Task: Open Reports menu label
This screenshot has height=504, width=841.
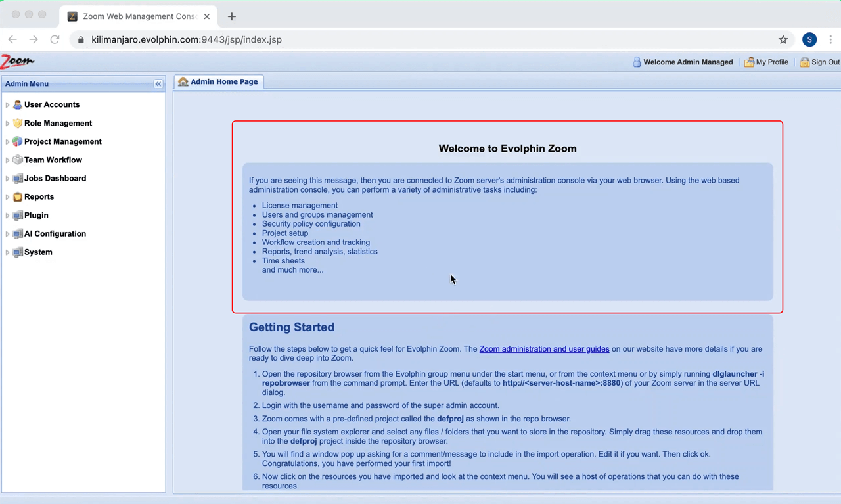Action: coord(39,196)
